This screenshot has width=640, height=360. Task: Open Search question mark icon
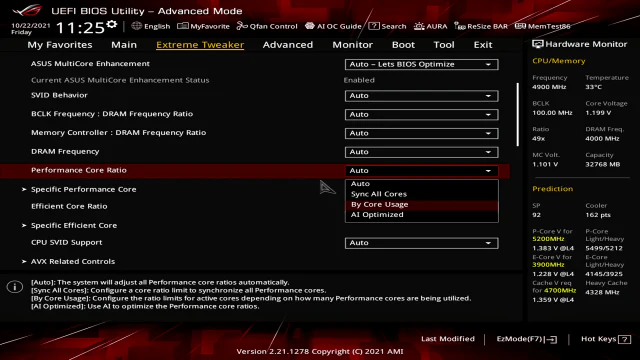pos(373,26)
